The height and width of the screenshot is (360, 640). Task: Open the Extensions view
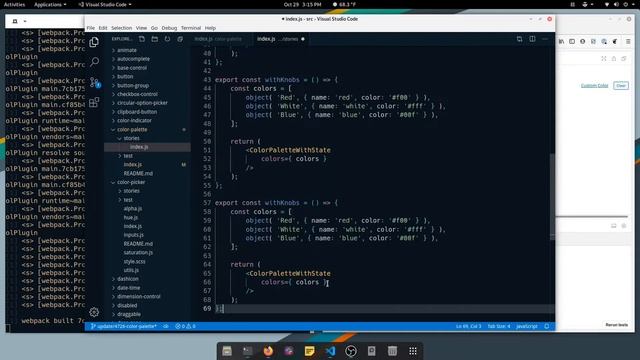tap(94, 102)
